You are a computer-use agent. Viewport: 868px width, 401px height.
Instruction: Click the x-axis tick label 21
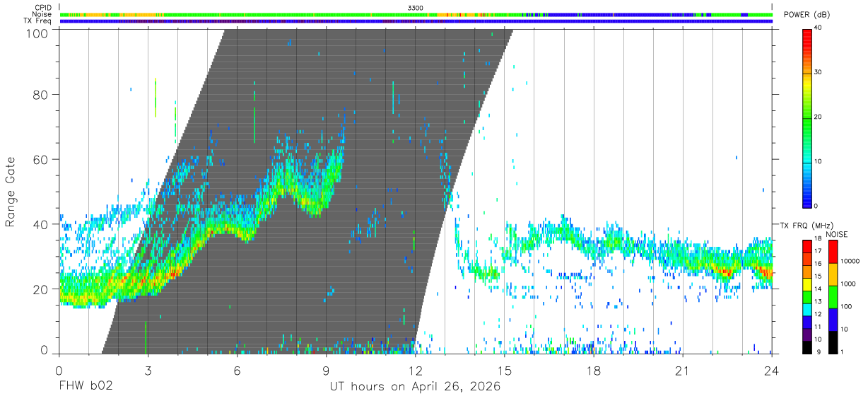(x=682, y=371)
